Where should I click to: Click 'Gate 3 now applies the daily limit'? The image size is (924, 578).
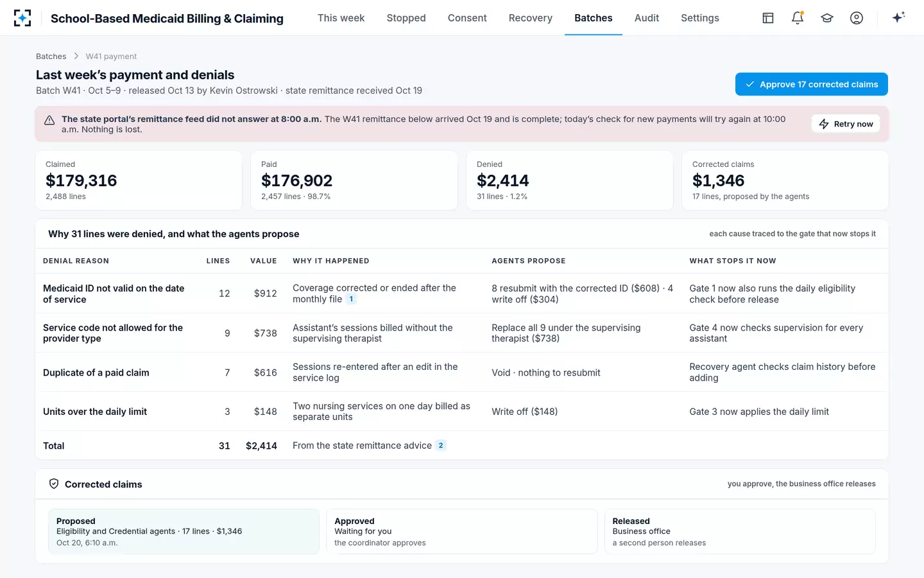(759, 412)
